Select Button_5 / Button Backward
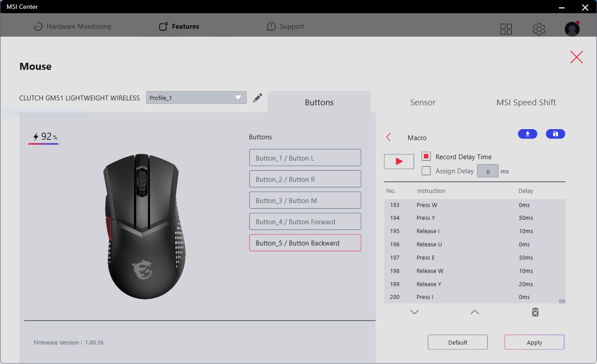Screen dimensions: 597x364 point(305,243)
